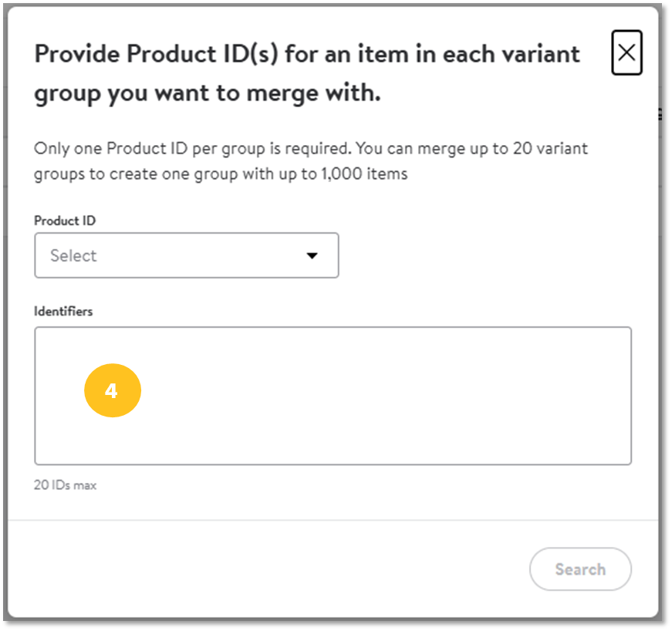Click the empty area right of step 4 badge

coord(386,390)
